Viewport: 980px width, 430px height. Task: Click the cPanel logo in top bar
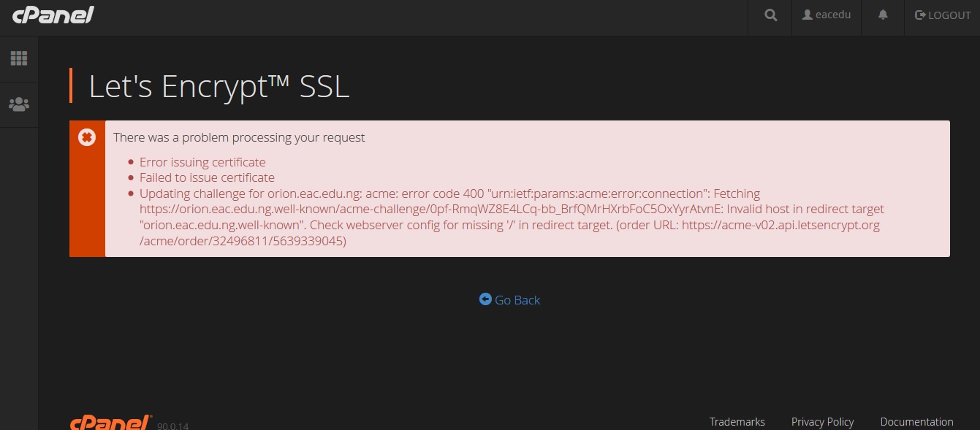coord(53,15)
